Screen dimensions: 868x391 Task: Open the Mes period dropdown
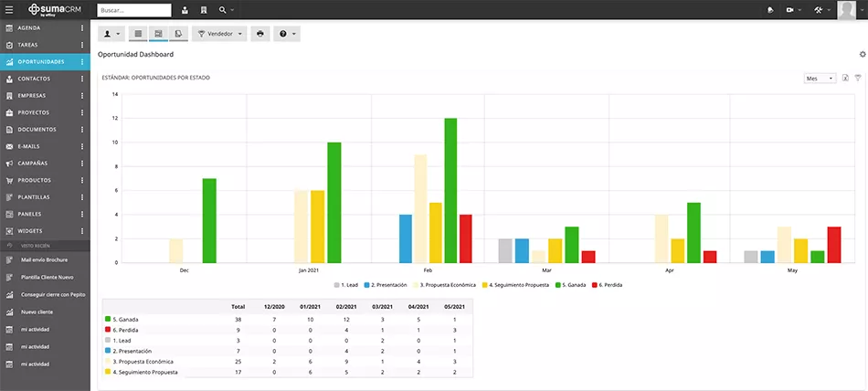coord(820,79)
